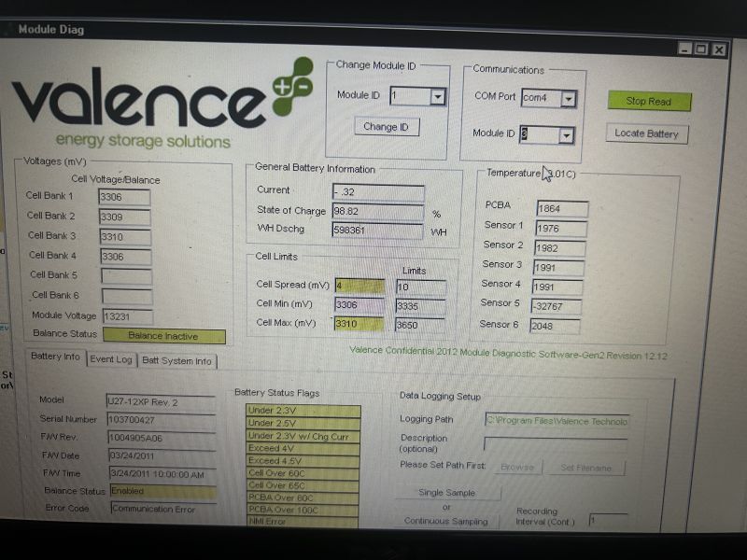Open the Communications Module ID dropdown
This screenshot has width=747, height=560.
coord(566,135)
